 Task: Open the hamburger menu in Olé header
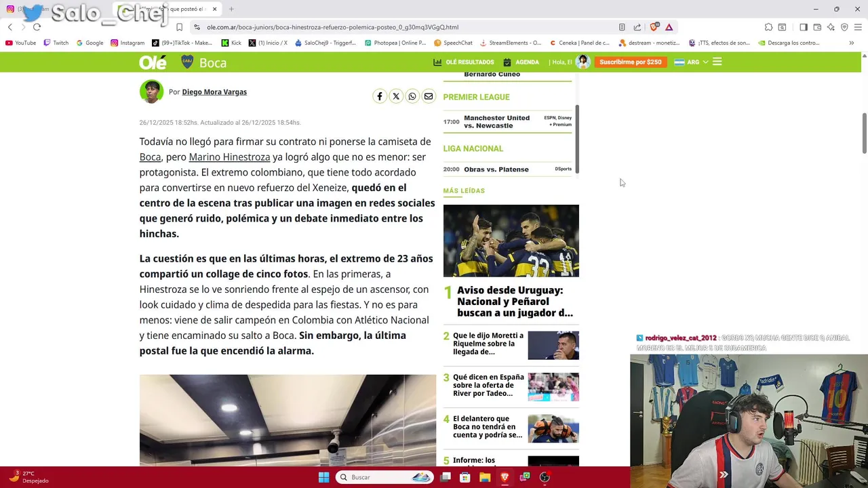click(717, 62)
